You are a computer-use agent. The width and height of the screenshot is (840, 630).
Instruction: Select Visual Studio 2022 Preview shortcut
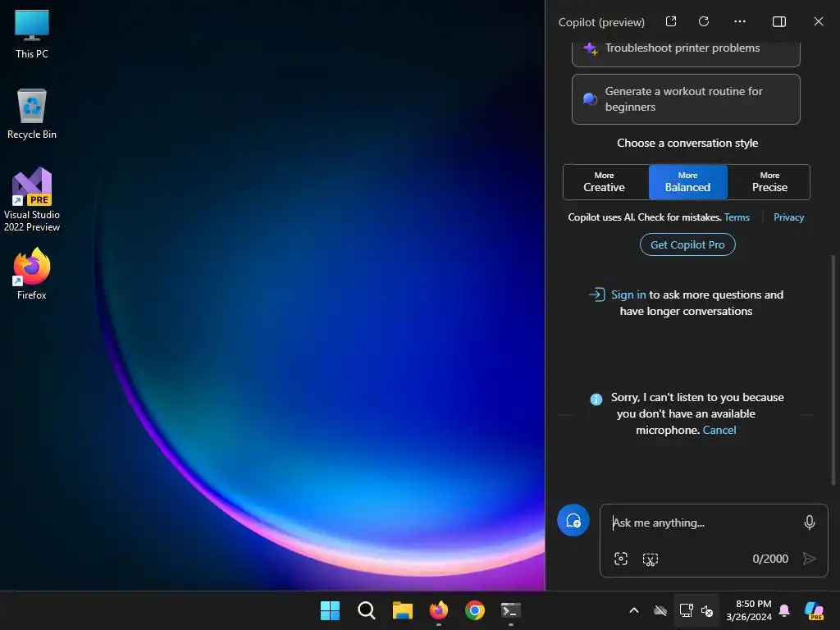point(32,199)
